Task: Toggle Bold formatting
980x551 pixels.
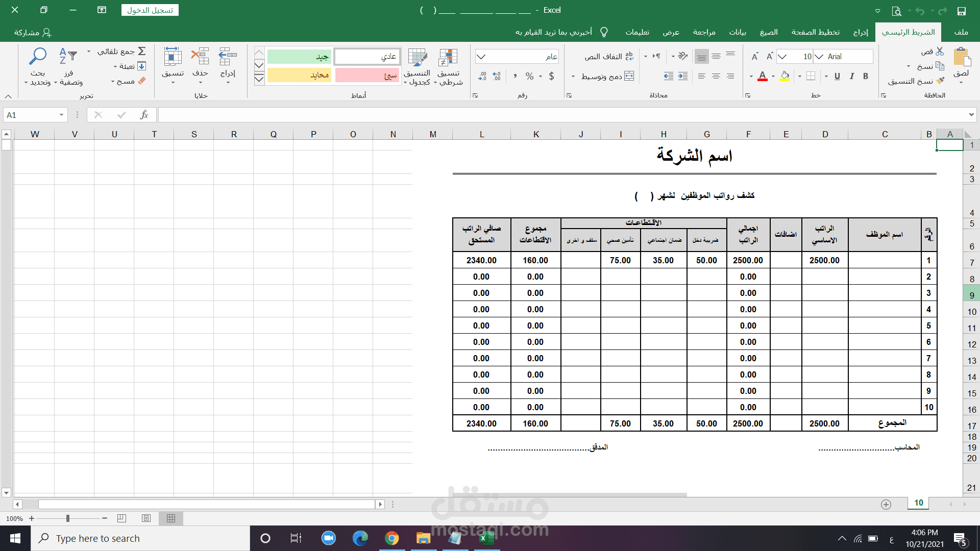Action: [x=866, y=76]
